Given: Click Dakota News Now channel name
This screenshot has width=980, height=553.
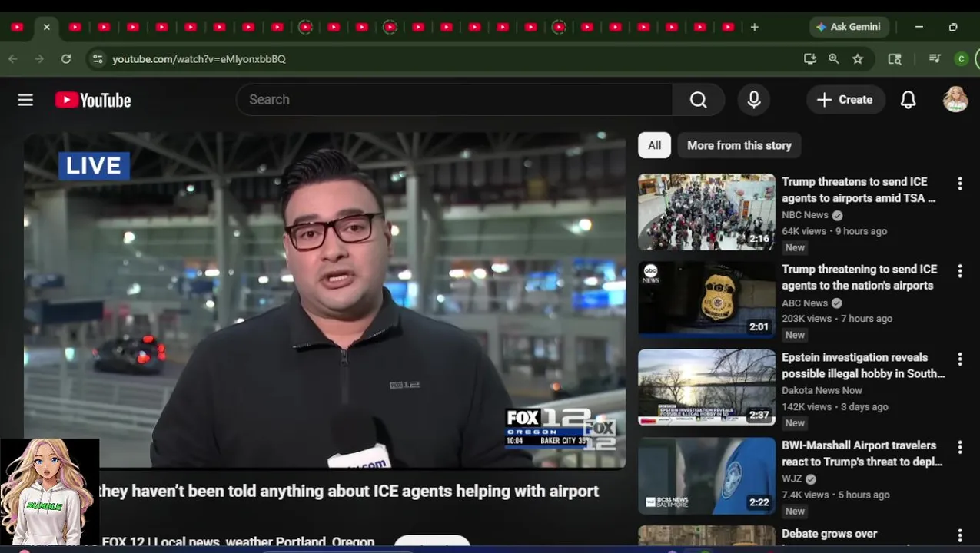Looking at the screenshot, I should pos(822,390).
